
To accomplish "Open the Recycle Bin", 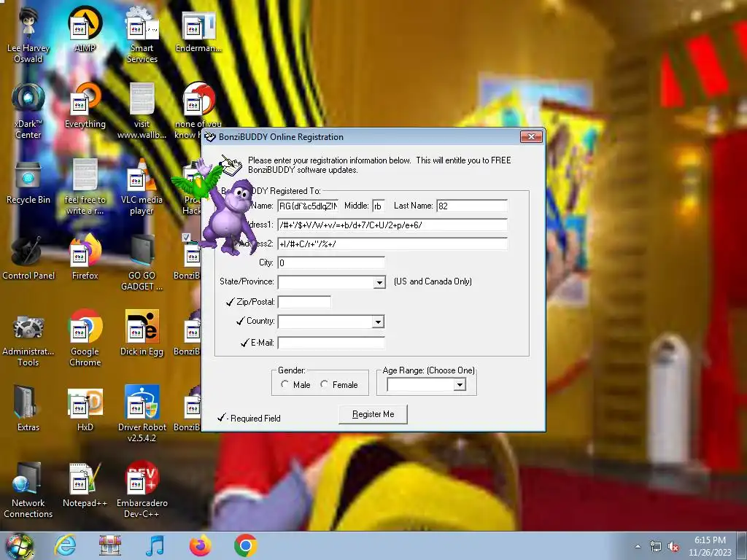I will click(28, 182).
